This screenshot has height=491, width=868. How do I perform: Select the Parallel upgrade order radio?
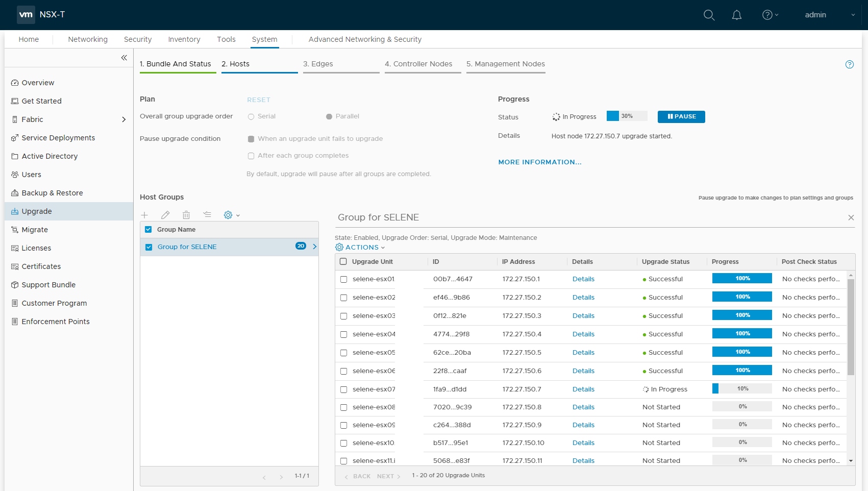pyautogui.click(x=329, y=117)
